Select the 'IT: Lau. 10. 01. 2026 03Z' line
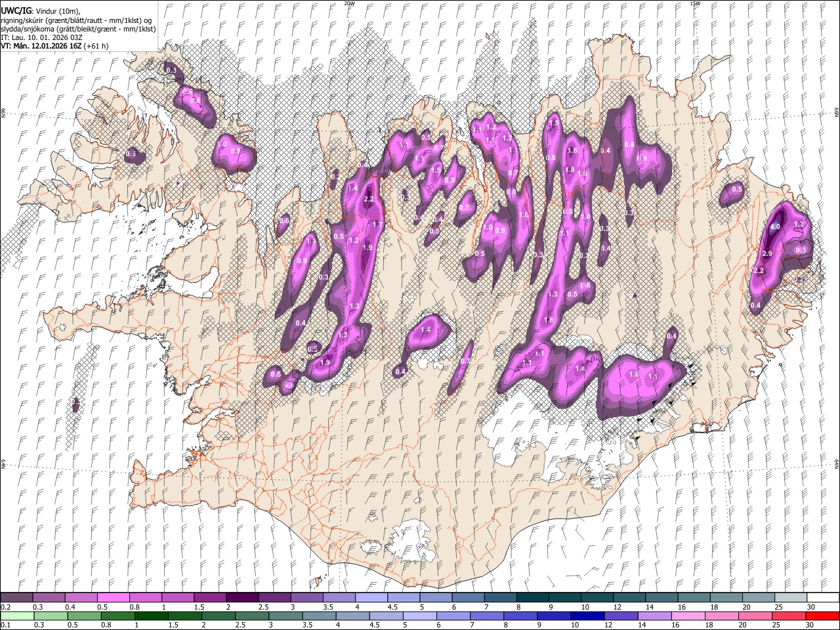This screenshot has width=840, height=630. tap(41, 37)
